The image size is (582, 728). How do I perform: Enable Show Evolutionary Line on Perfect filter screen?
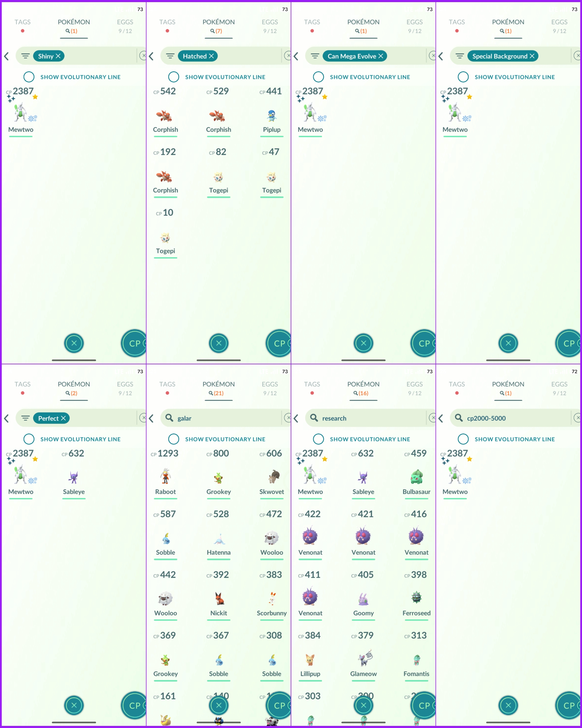point(29,439)
